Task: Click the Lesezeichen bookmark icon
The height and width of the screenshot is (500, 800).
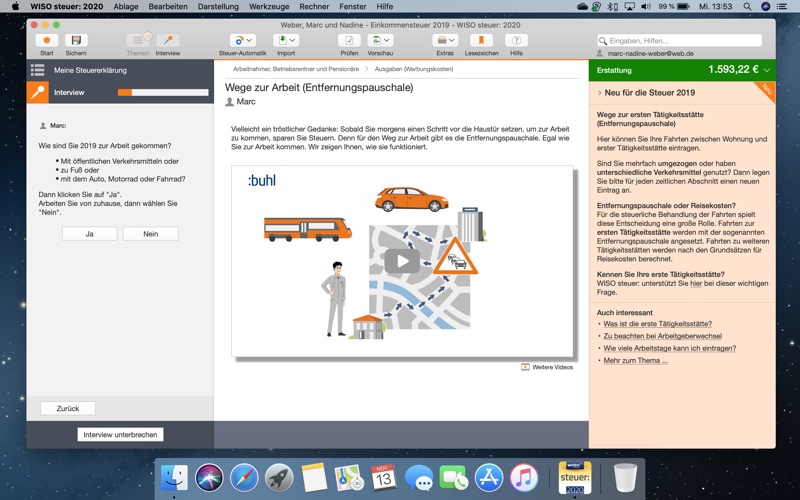Action: point(481,40)
